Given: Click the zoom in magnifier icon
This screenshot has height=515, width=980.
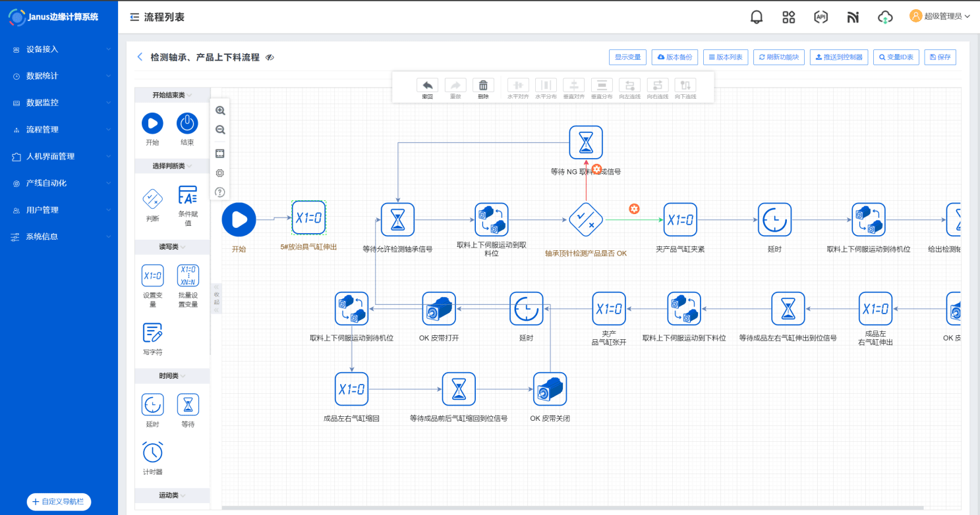Looking at the screenshot, I should (x=220, y=111).
